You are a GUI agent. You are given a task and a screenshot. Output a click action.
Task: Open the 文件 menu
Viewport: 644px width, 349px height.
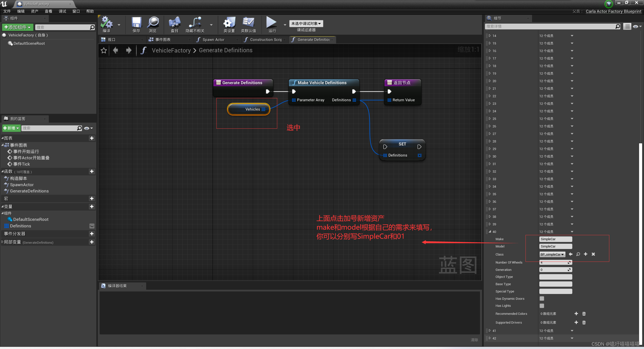[x=7, y=11]
